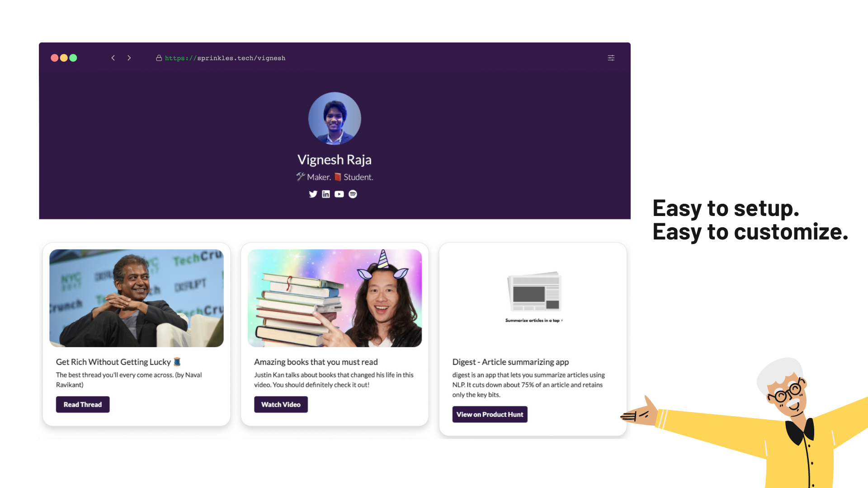Open the LinkedIn profile icon
This screenshot has height=488, width=868.
coord(326,194)
